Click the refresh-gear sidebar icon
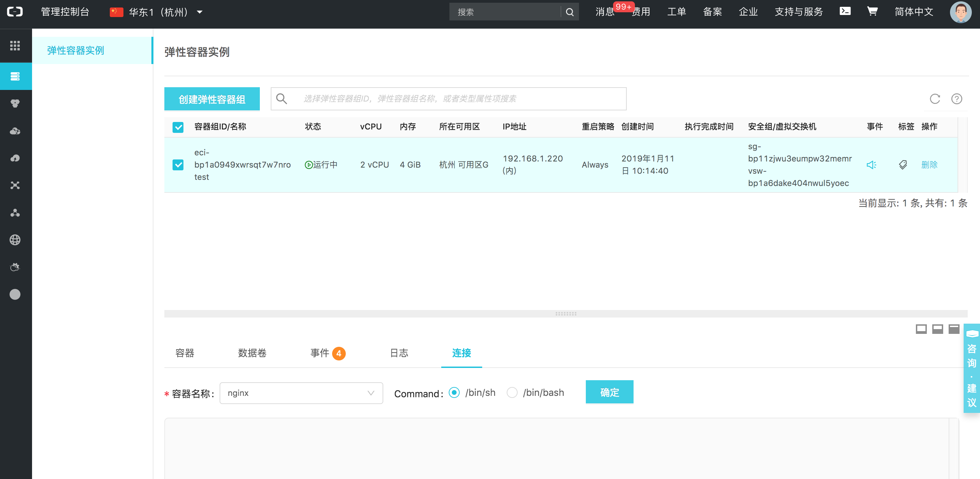The image size is (980, 479). [15, 267]
